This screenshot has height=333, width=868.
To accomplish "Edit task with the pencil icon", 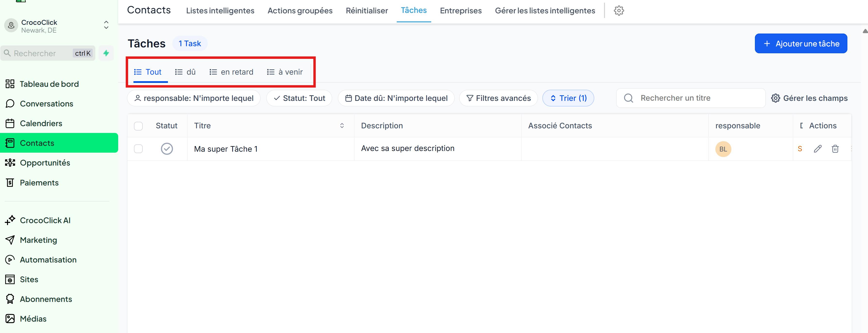I will (x=818, y=149).
